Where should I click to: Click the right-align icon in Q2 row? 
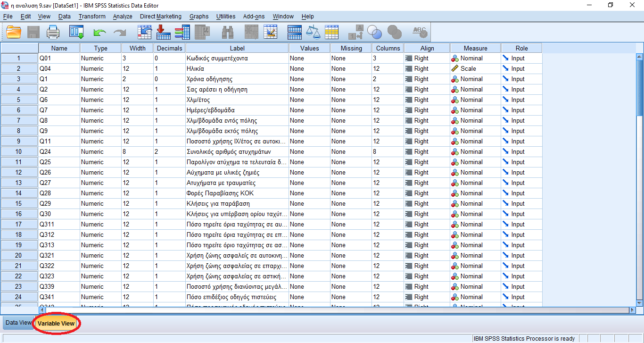point(409,90)
